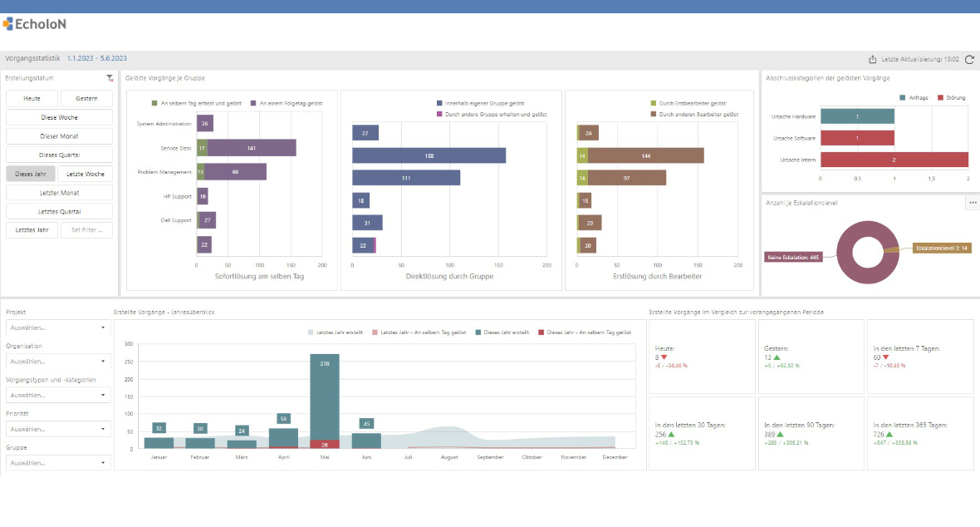Toggle legend 'Durch anderen Bearbeiter gelöst'

pyautogui.click(x=694, y=115)
